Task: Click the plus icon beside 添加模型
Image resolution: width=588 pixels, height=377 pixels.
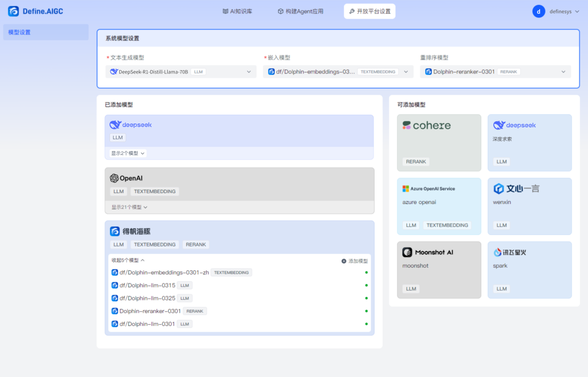Action: [x=344, y=261]
